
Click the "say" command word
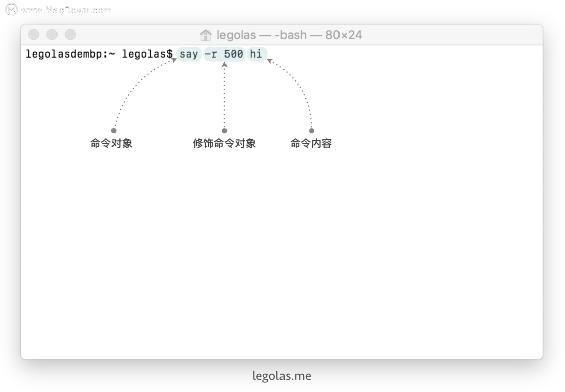pos(189,54)
